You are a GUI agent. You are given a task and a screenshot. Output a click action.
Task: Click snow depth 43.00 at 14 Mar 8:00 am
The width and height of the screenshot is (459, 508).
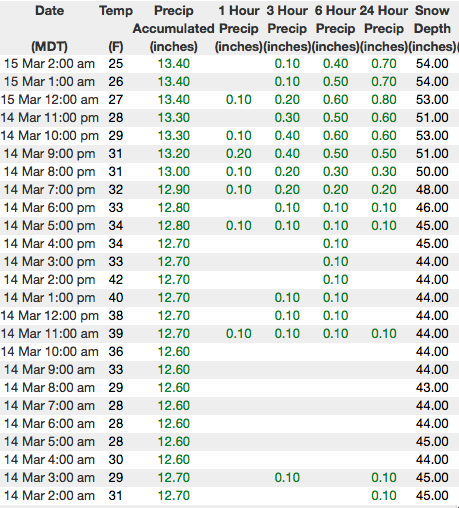pos(432,388)
